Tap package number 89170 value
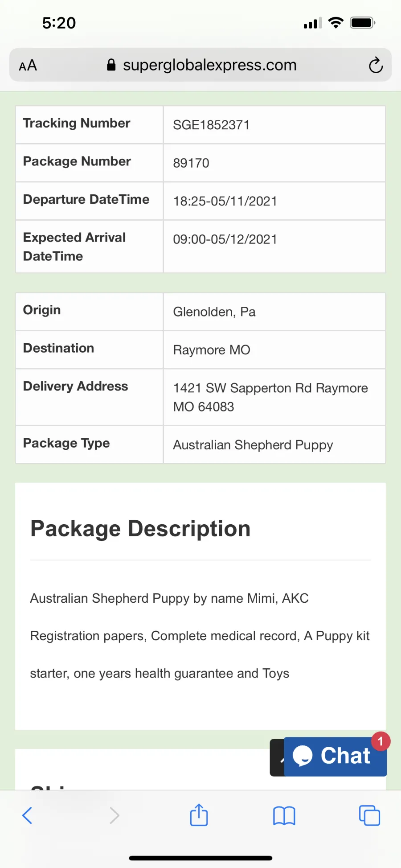 (191, 163)
